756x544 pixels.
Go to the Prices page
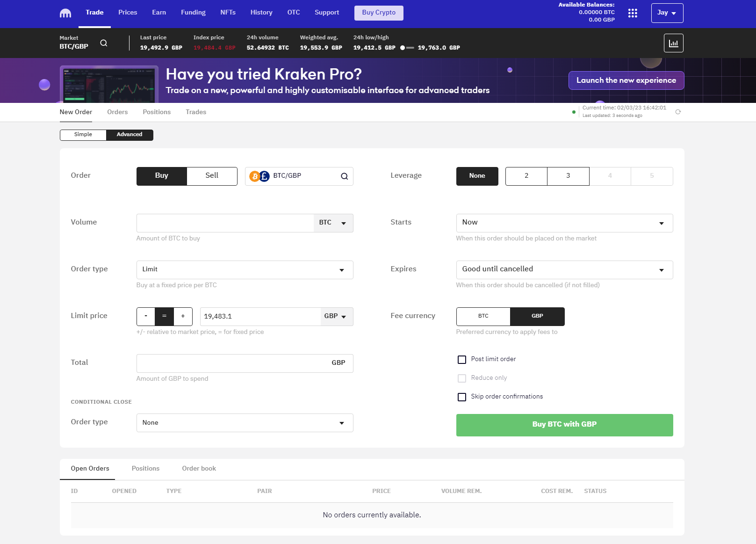tap(128, 13)
